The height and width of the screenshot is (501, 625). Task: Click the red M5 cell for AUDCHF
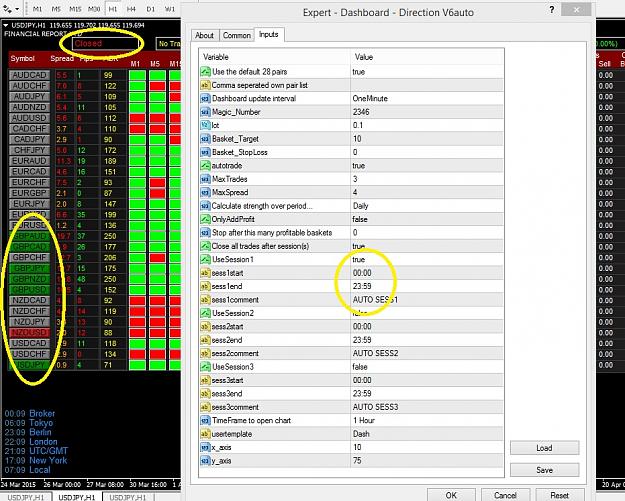point(157,86)
